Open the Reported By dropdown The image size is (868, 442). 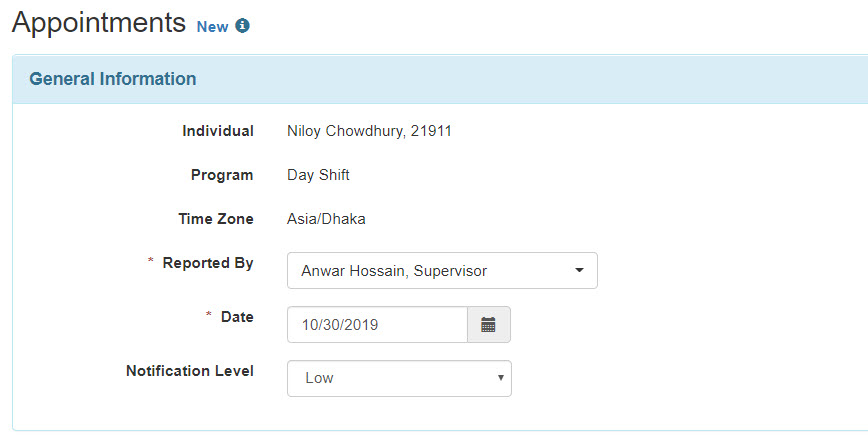[x=442, y=270]
